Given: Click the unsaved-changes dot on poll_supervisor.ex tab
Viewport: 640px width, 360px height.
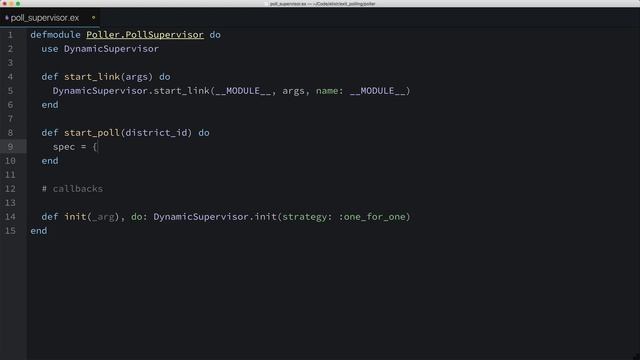Looking at the screenshot, I should point(93,18).
